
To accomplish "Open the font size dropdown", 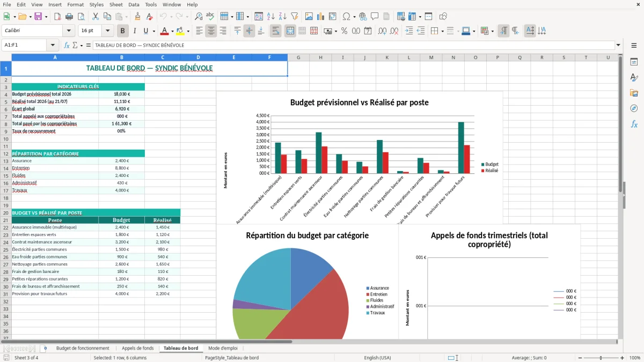I will [x=107, y=31].
